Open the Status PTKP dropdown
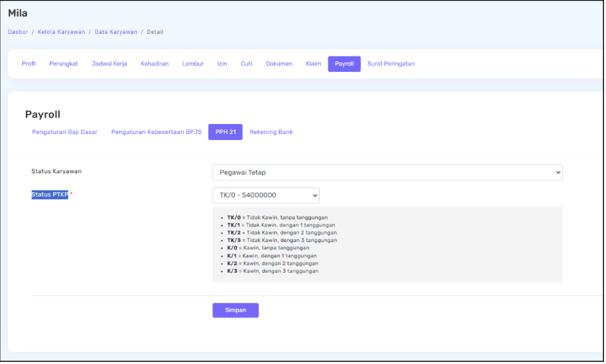The height and width of the screenshot is (364, 606). pyautogui.click(x=266, y=195)
